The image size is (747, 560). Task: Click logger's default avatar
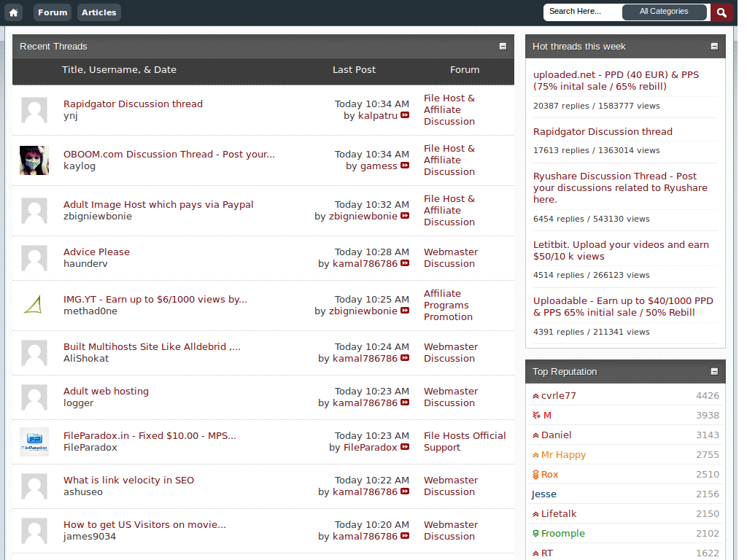[34, 397]
